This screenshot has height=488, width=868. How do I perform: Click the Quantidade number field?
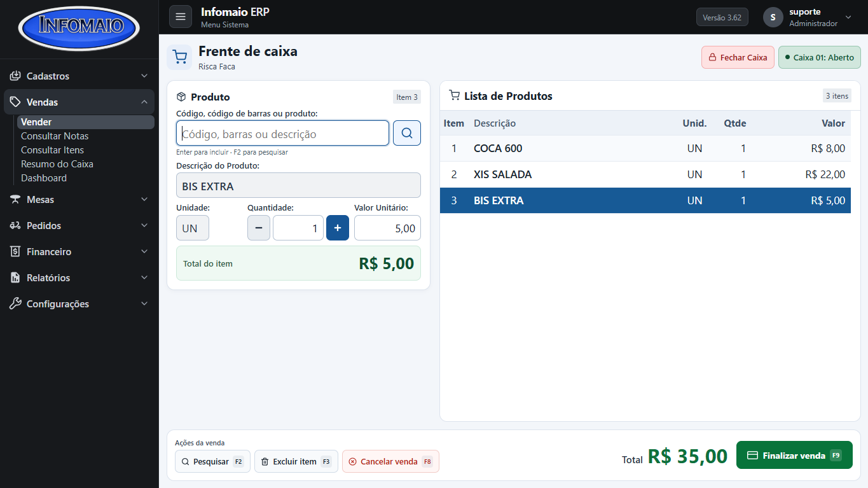pyautogui.click(x=298, y=228)
